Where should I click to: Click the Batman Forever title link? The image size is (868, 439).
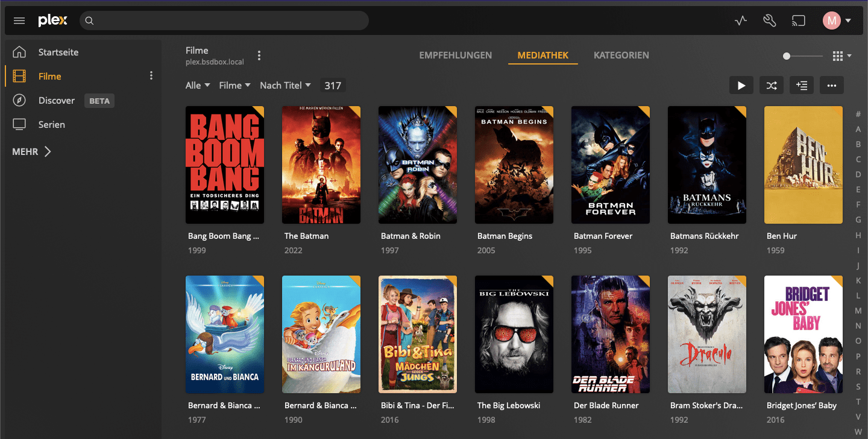[x=603, y=236]
